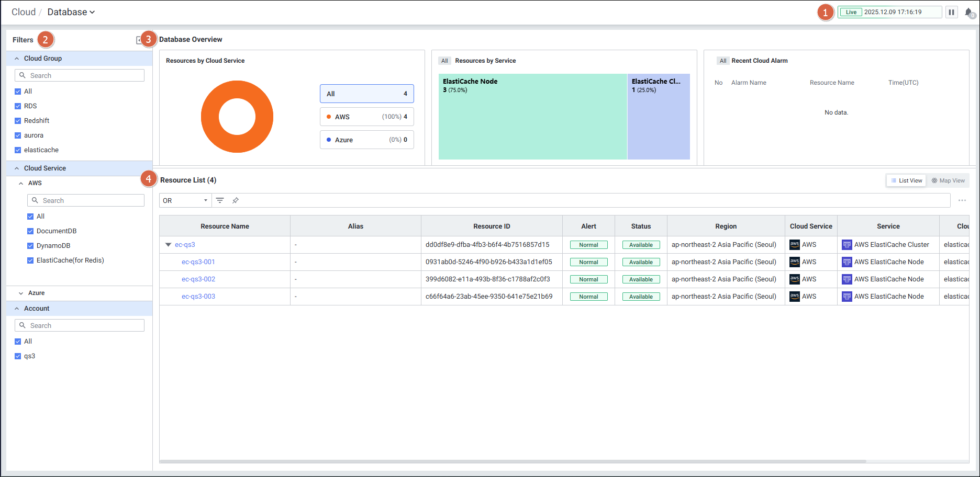The height and width of the screenshot is (477, 980).
Task: Open the OR condition dropdown
Action: tap(185, 200)
